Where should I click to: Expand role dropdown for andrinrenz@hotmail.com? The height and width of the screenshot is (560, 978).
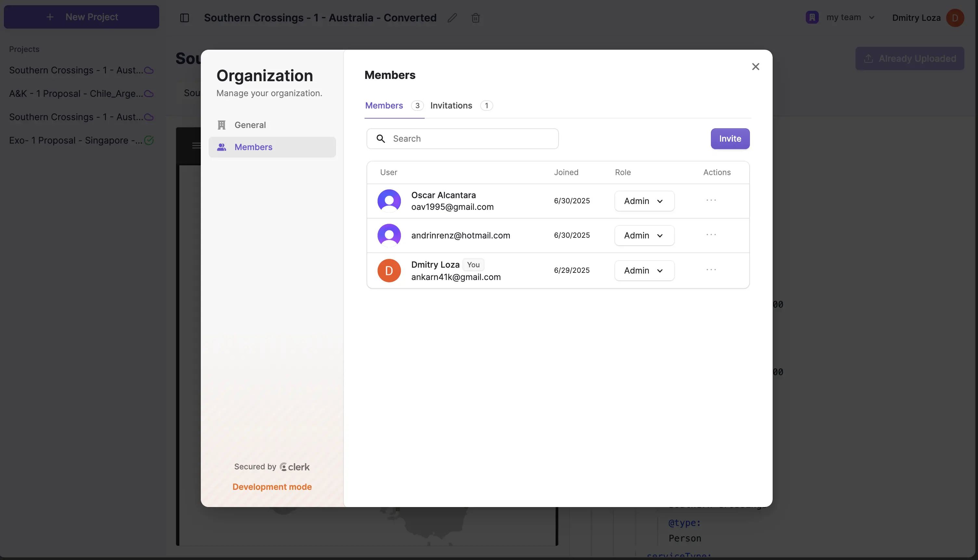pyautogui.click(x=644, y=235)
